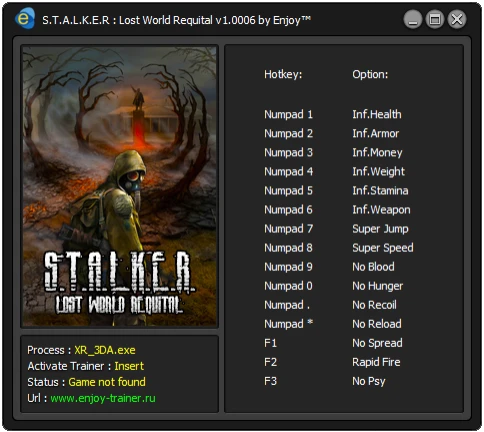
Task: Click the 'Option:' column header
Action: pos(370,74)
